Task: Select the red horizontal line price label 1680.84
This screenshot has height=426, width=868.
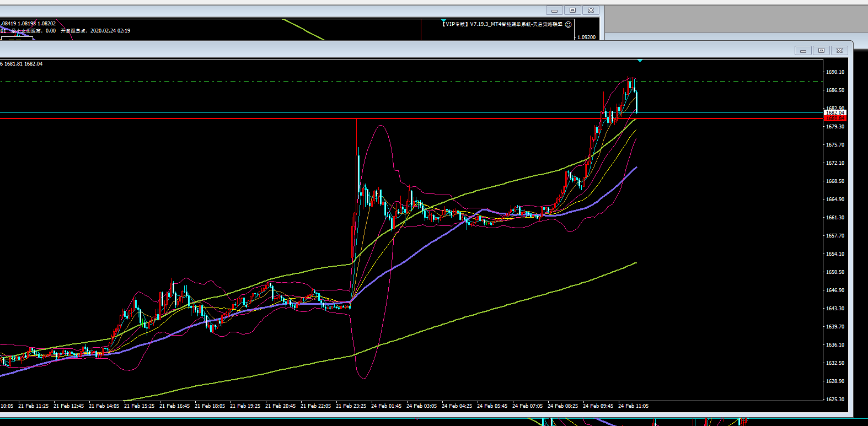Action: click(835, 118)
